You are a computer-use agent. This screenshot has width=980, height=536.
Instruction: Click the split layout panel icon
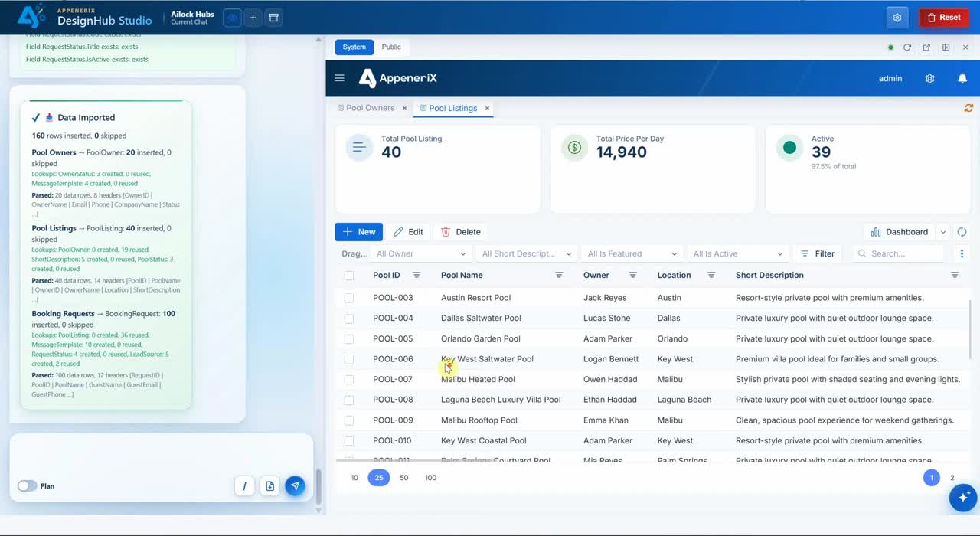coord(946,47)
